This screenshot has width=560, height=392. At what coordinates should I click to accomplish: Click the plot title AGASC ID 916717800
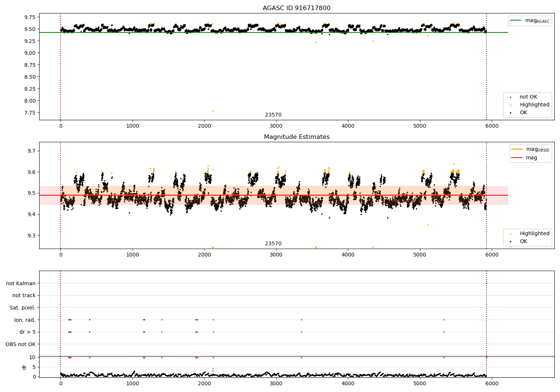[x=296, y=8]
